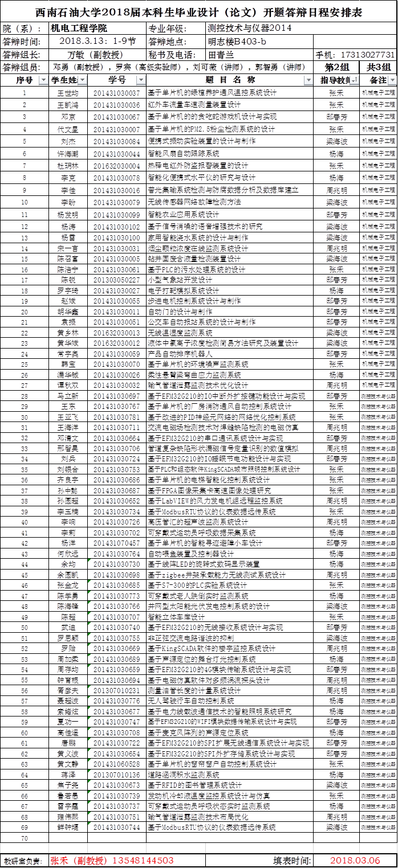The height and width of the screenshot is (868, 398).
Task: Click the empty row 70 number cell
Action: click(x=25, y=838)
